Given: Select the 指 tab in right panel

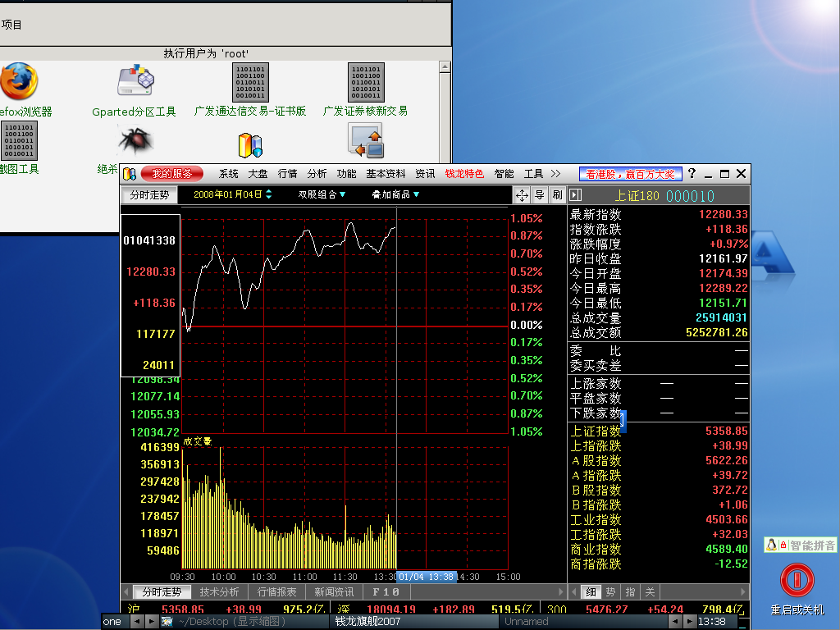Looking at the screenshot, I should (x=630, y=592).
